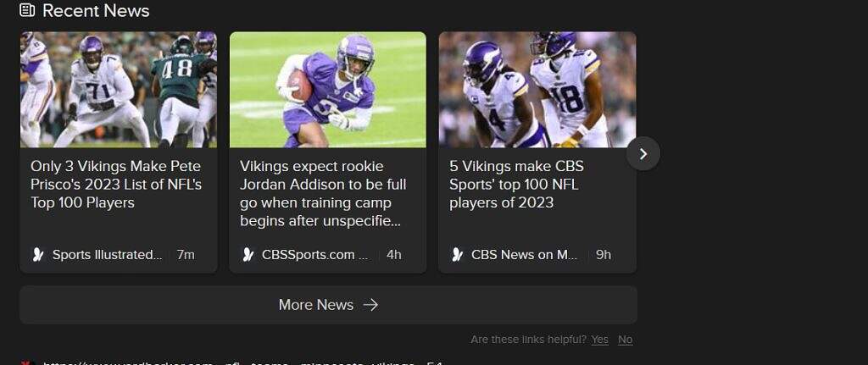Image resolution: width=868 pixels, height=365 pixels.
Task: Click the Sports Illustrated source name
Action: point(107,254)
